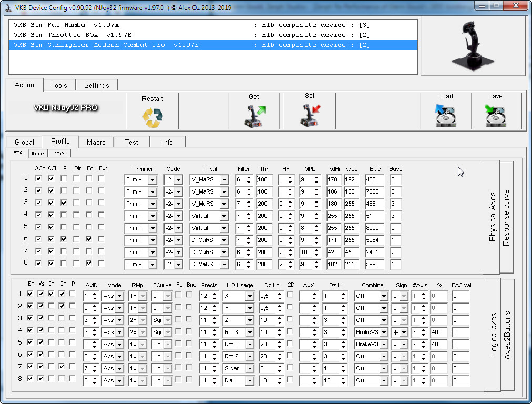532x404 pixels.
Task: Switch to the Settings tab
Action: tap(96, 85)
